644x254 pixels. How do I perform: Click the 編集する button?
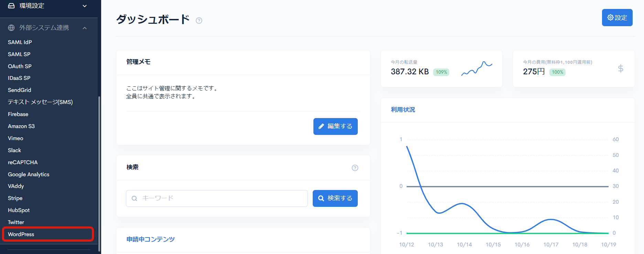pyautogui.click(x=335, y=126)
